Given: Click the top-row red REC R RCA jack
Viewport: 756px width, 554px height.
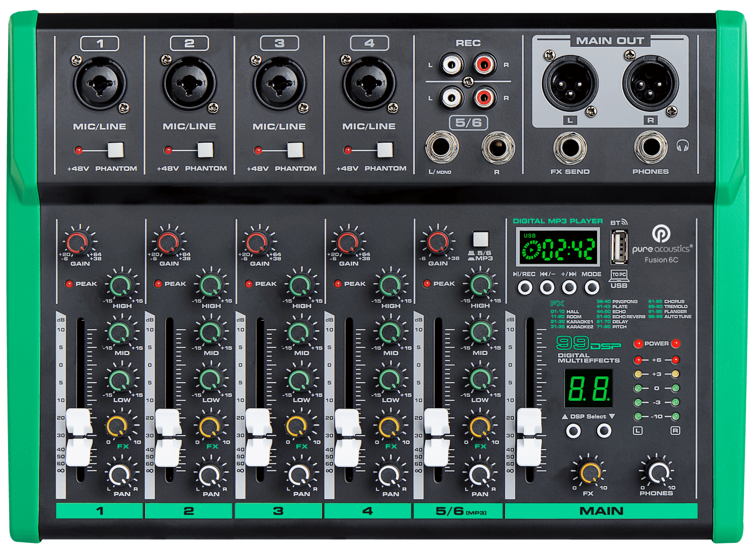Looking at the screenshot, I should pos(485,65).
